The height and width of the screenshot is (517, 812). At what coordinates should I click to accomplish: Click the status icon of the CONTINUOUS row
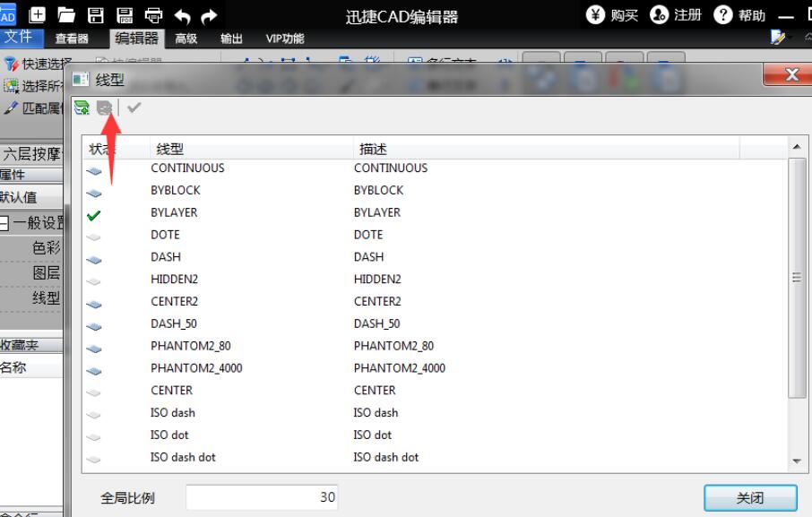tap(94, 171)
